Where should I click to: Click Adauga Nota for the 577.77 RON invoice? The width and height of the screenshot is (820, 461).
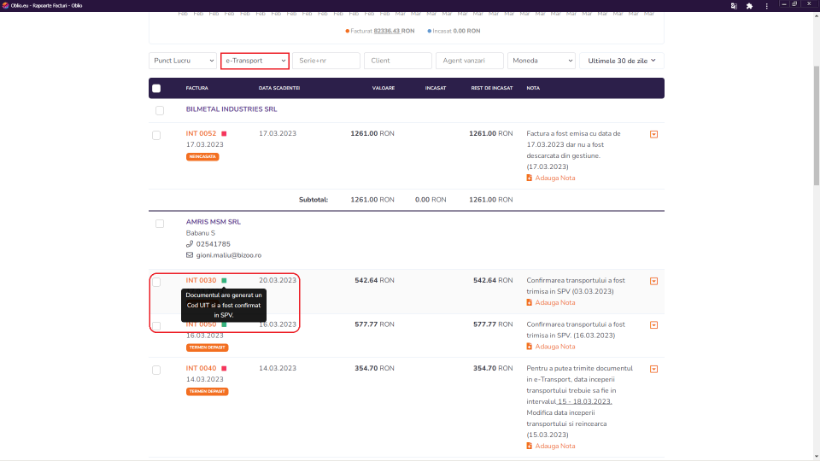click(555, 347)
